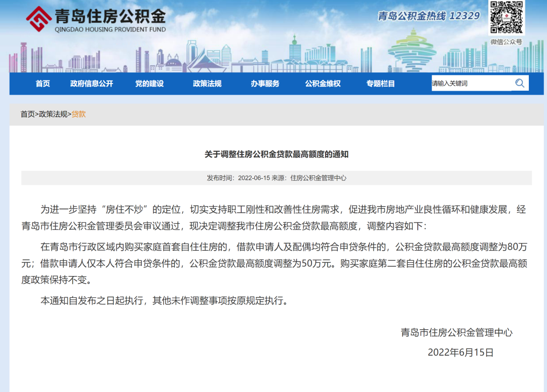Click the 发布时间 2022-06-15 source info line
Image resolution: width=547 pixels, height=392 pixels.
[x=277, y=178]
